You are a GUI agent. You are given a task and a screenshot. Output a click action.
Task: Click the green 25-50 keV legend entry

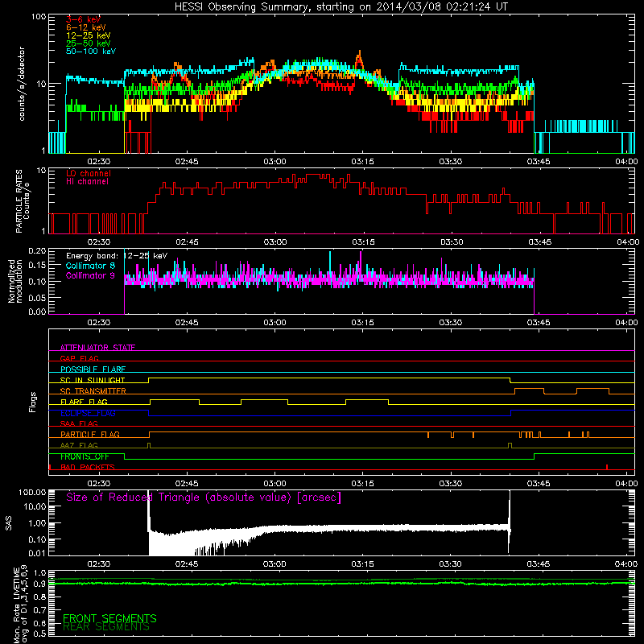(89, 43)
